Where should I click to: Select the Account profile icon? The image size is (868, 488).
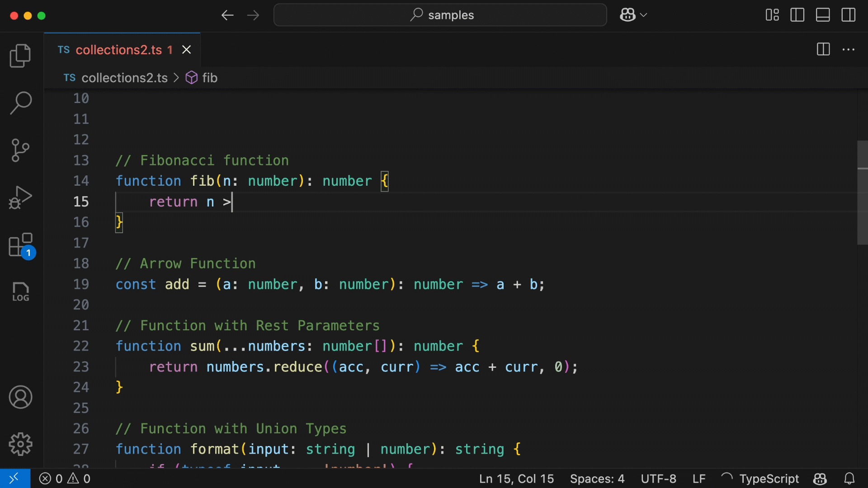pos(21,398)
